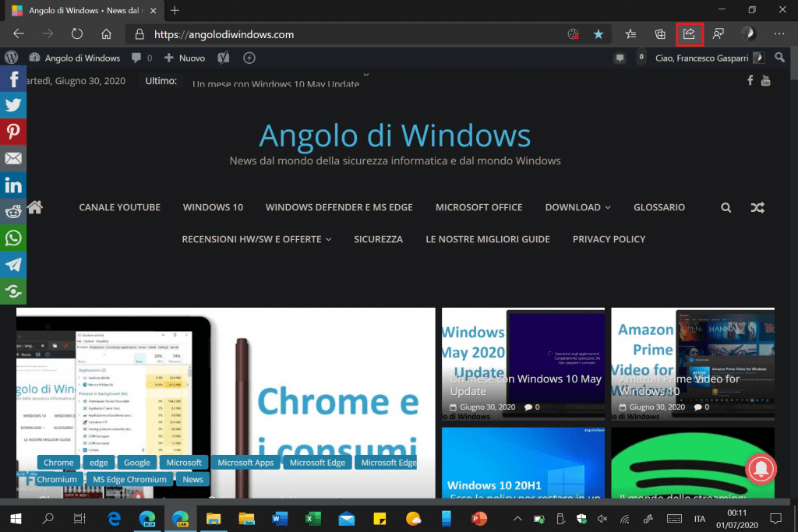Click the random post shuffle icon
This screenshot has width=798, height=532.
tap(756, 208)
